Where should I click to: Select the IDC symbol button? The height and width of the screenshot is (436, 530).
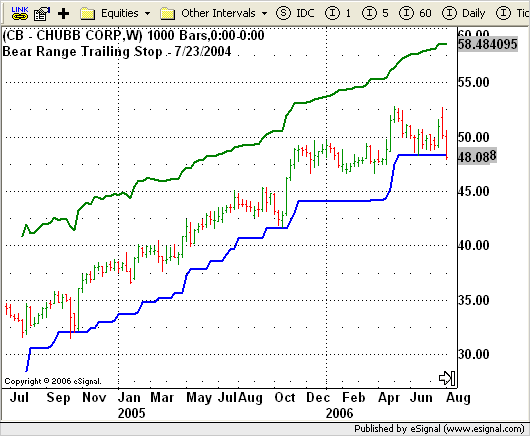coord(295,14)
